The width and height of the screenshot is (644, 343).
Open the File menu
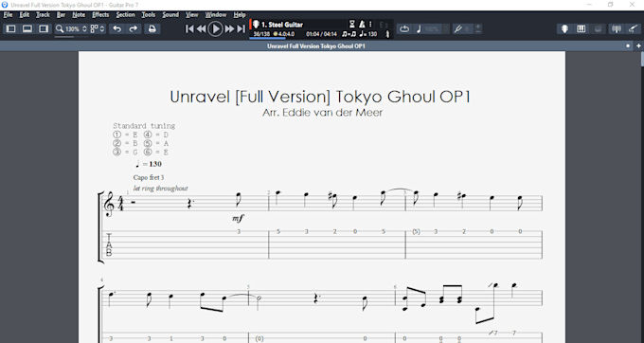[8, 15]
